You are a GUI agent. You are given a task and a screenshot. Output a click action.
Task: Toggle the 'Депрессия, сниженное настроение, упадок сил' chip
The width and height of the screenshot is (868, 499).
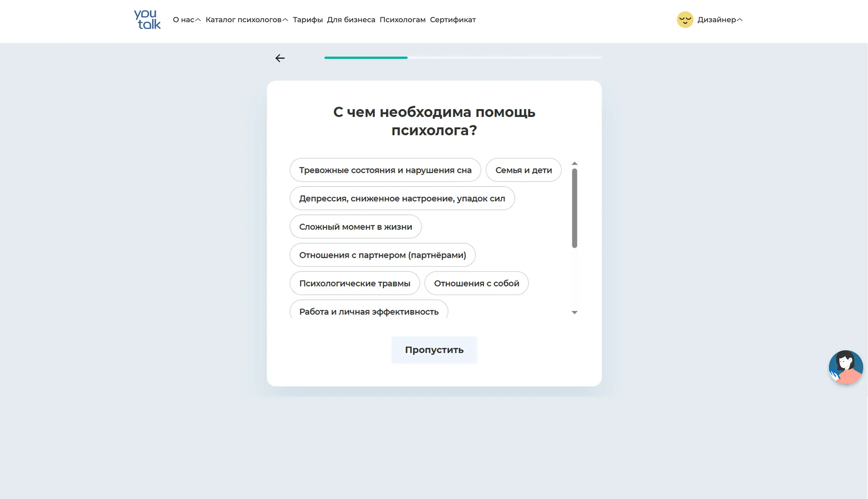pos(402,198)
